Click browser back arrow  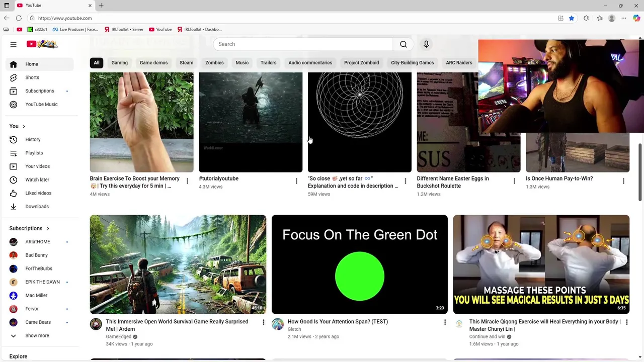(6, 18)
